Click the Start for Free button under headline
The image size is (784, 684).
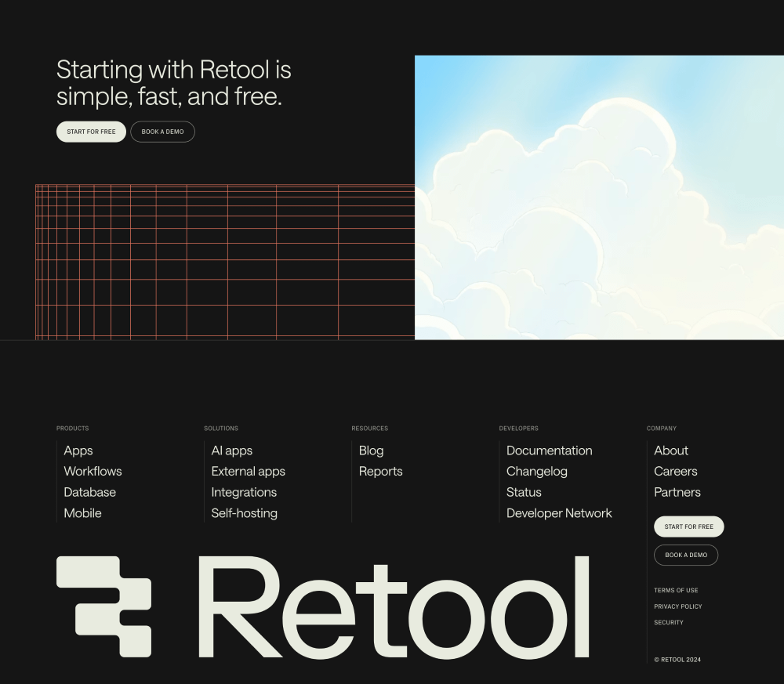pos(91,132)
